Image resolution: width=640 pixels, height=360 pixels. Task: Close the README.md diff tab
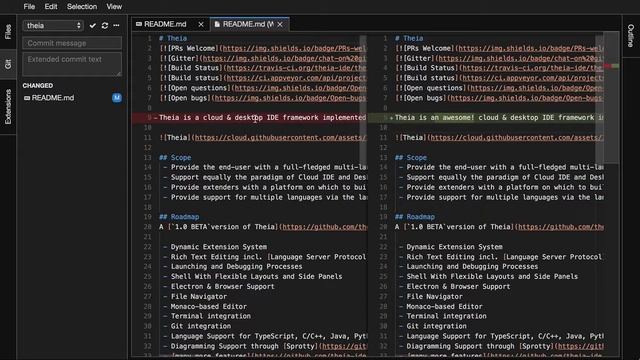[x=280, y=24]
